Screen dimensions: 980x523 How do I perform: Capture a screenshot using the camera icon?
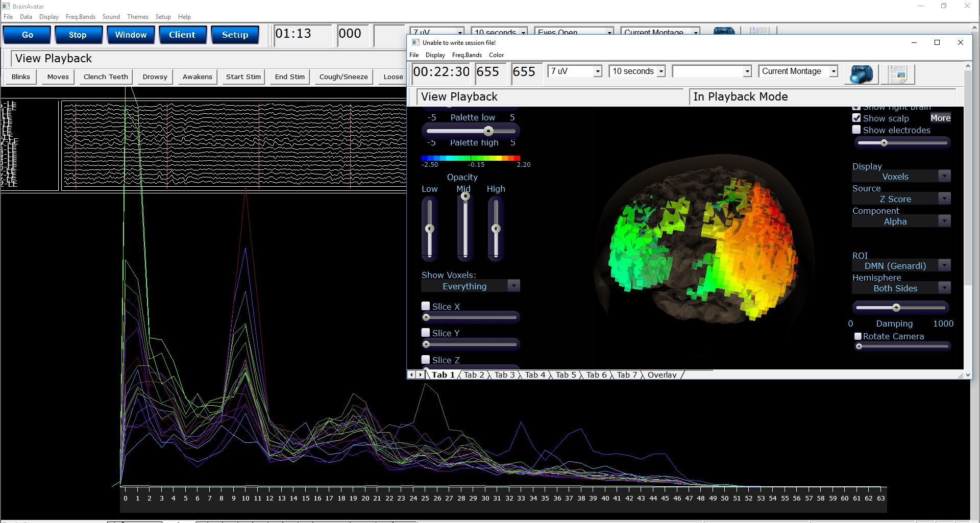point(861,74)
